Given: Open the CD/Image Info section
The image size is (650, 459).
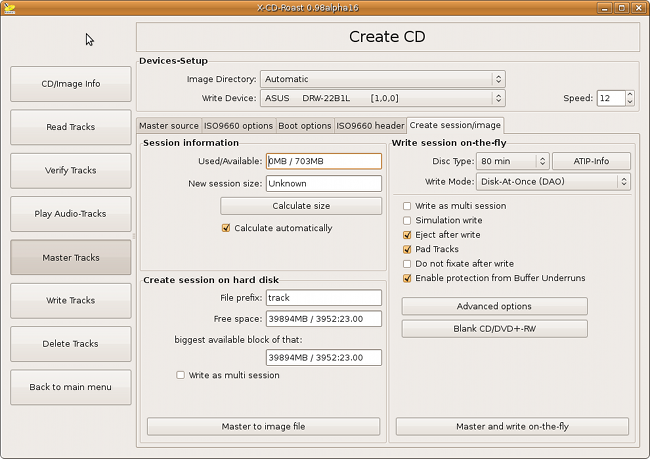Looking at the screenshot, I should 70,84.
